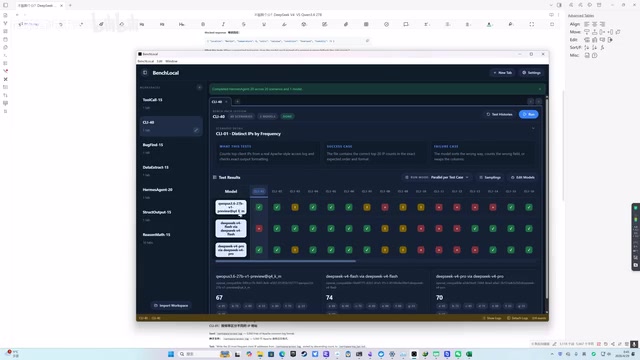640x360 pixels.
Task: Toggle italic in editor toolbar
Action: [x=223, y=24]
